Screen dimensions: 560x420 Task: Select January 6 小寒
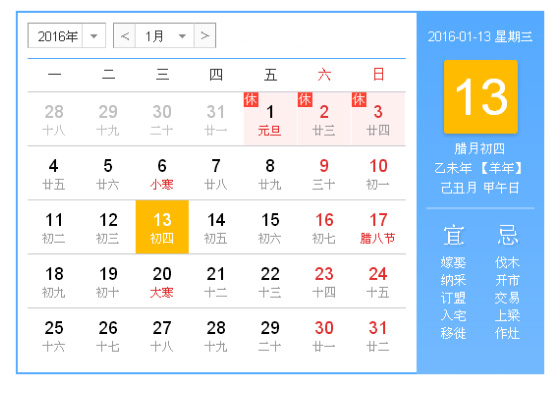tap(162, 173)
